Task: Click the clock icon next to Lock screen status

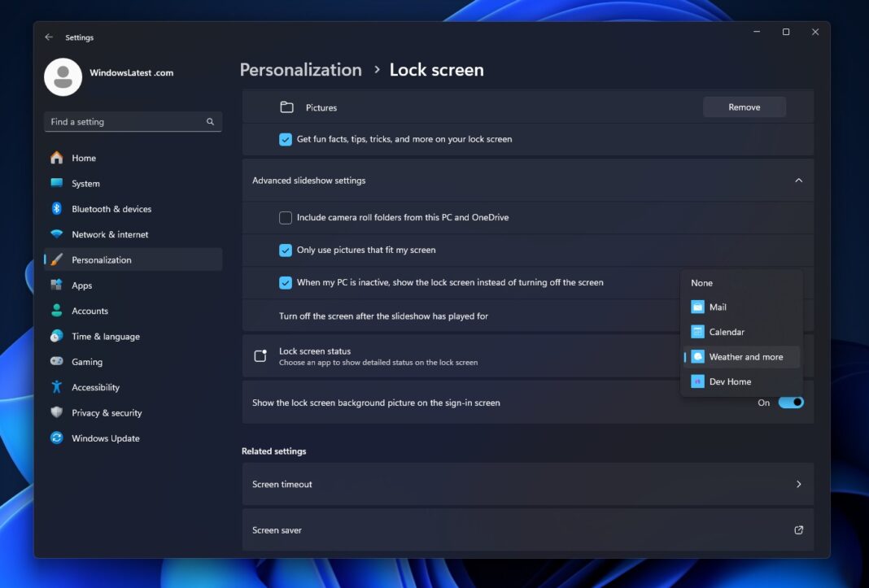Action: click(x=260, y=355)
